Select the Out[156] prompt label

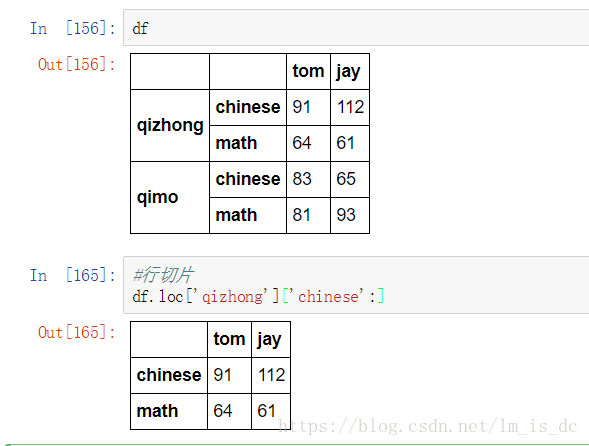point(77,64)
